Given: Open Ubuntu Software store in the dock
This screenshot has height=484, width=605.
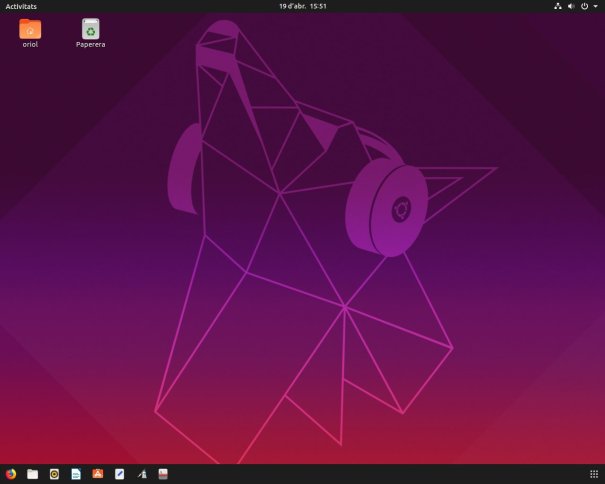Looking at the screenshot, I should tap(98, 474).
